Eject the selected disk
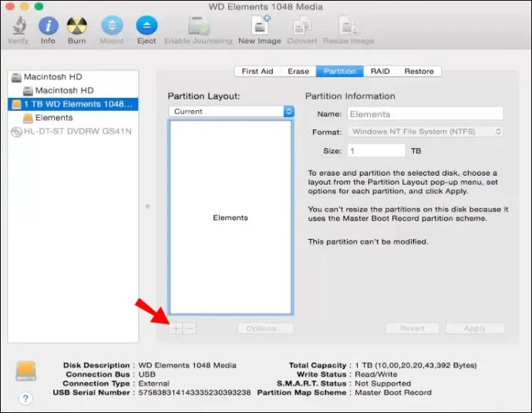The height and width of the screenshot is (413, 532). (146, 25)
